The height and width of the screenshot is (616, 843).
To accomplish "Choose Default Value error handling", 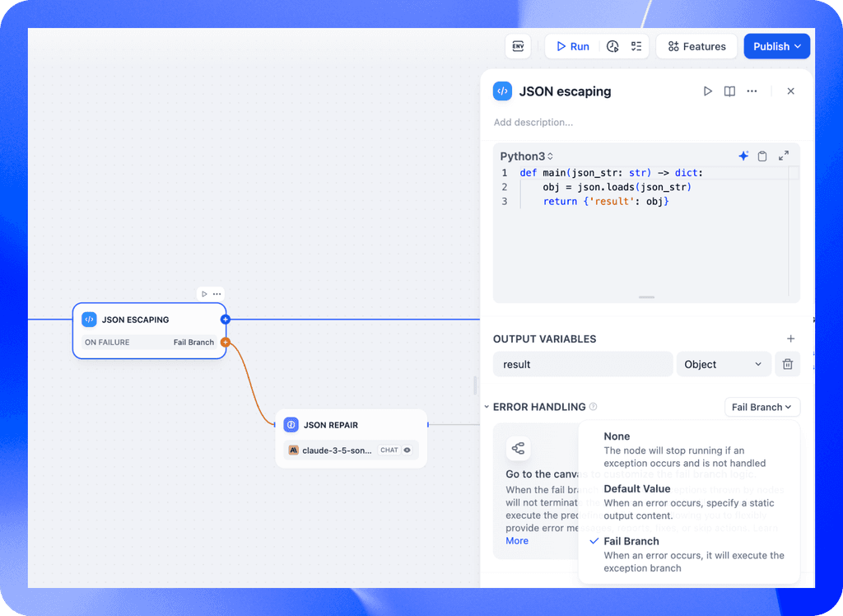I will pos(636,488).
